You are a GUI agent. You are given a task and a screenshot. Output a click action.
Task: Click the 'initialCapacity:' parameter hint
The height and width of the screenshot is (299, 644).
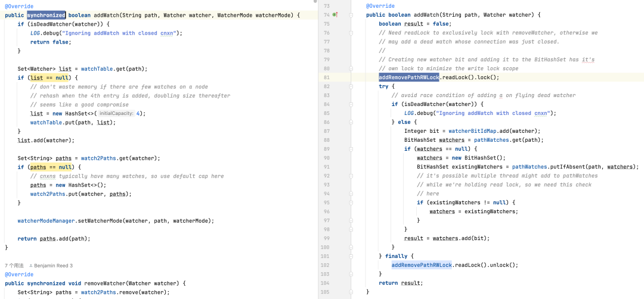coord(117,113)
